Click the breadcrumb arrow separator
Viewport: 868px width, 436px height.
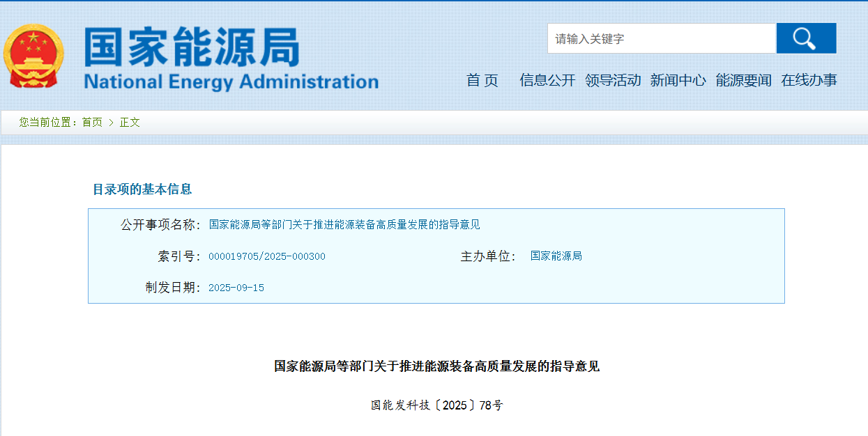pos(111,123)
